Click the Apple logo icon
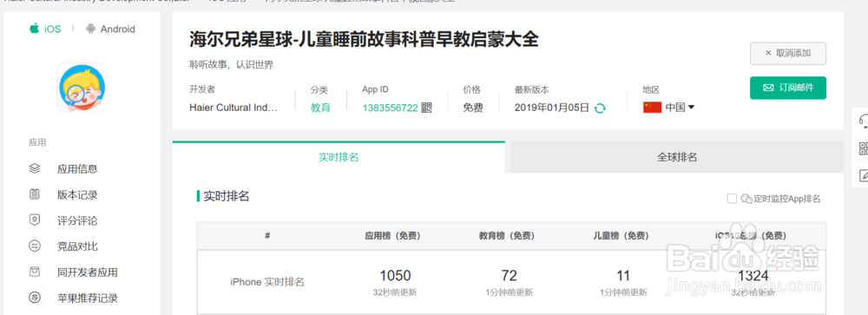868x315 pixels. tap(35, 29)
